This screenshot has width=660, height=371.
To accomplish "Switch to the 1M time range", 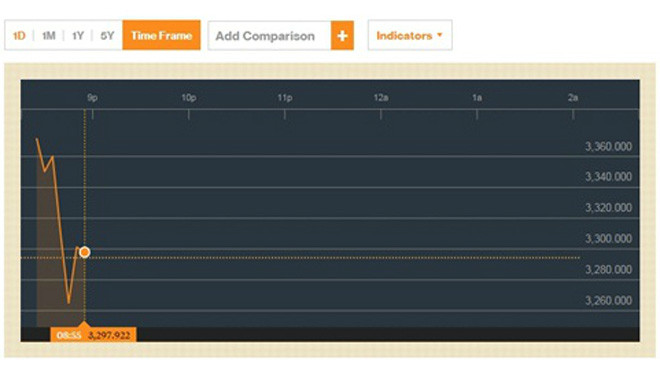I will point(48,36).
